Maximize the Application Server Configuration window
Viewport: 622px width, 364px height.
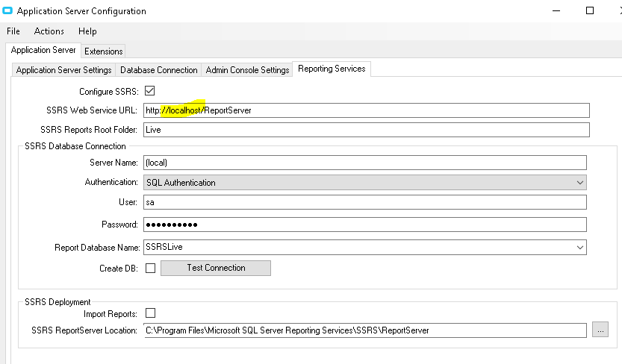coord(590,10)
